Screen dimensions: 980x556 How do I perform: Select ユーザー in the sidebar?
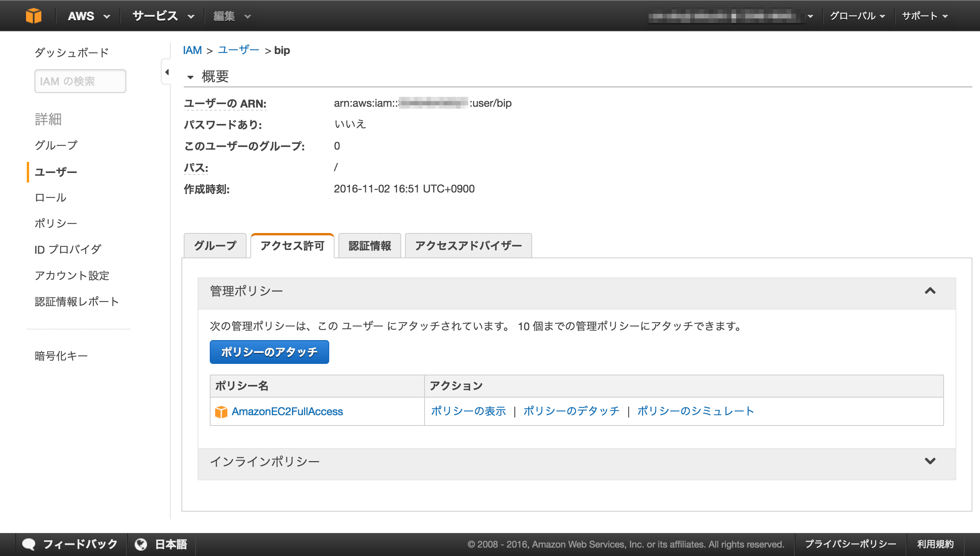point(56,172)
